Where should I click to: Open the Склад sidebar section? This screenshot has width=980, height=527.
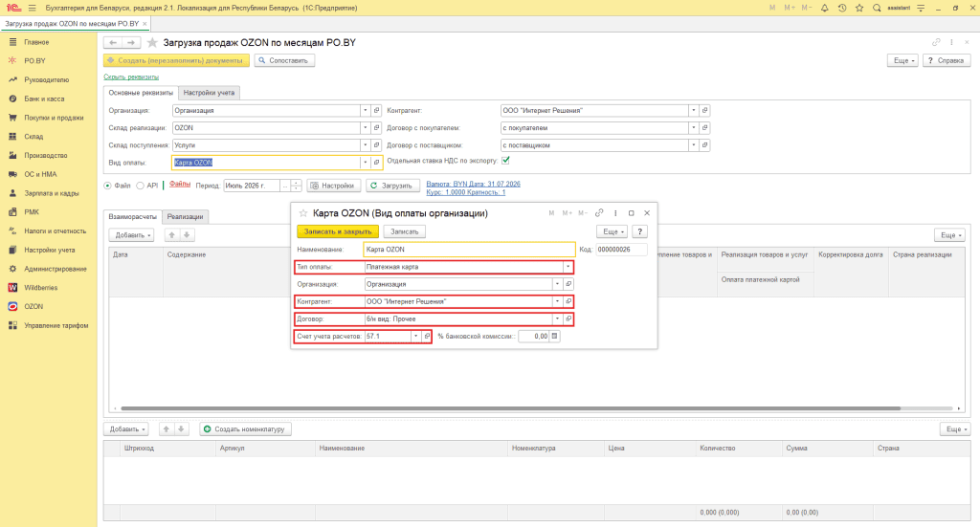pyautogui.click(x=33, y=136)
